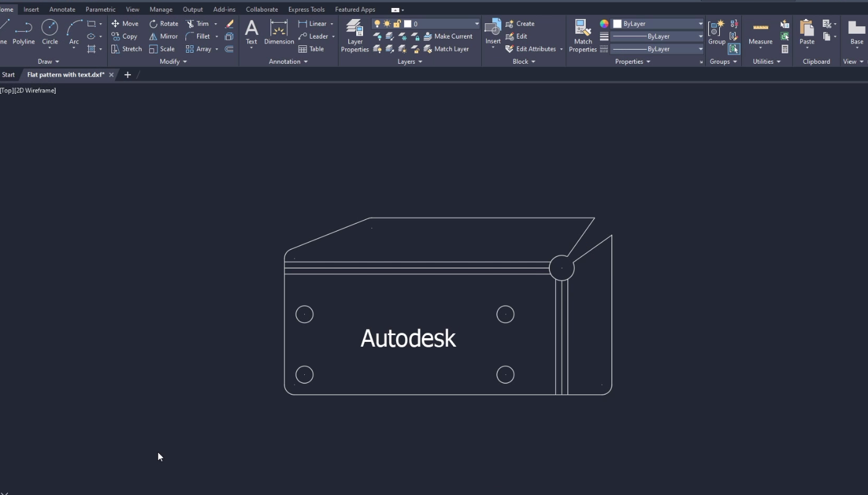Select the Arc tool

[74, 32]
